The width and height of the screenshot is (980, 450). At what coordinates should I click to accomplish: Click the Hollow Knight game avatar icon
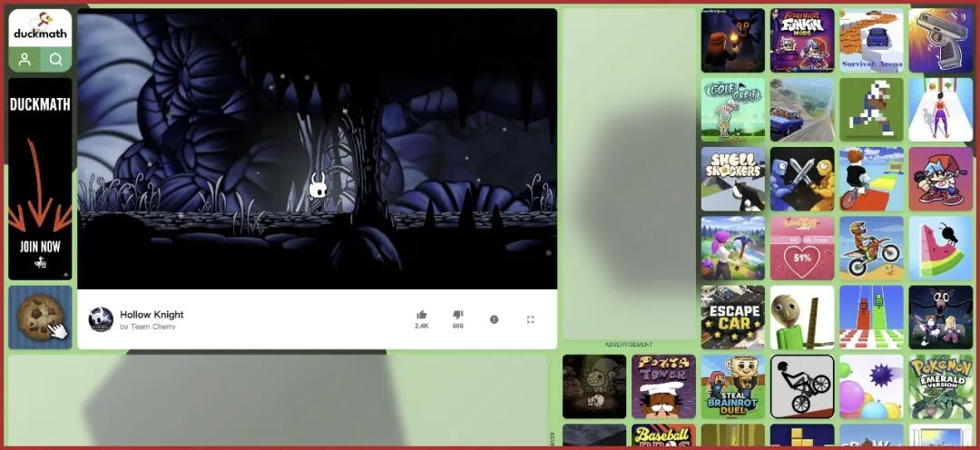coord(101,319)
